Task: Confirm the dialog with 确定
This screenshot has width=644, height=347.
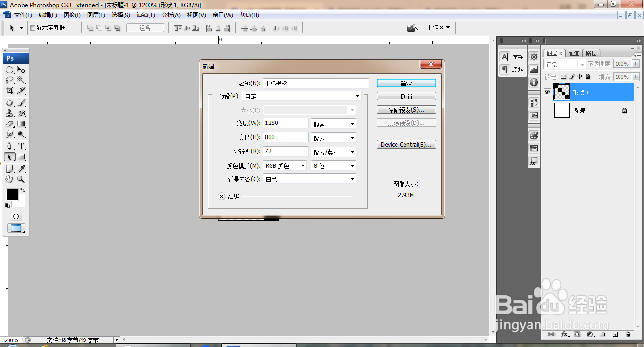Action: 406,83
